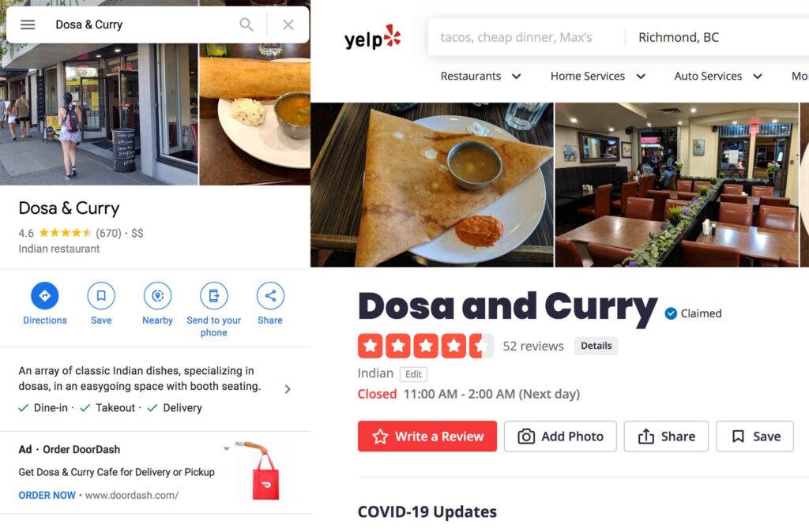Click the Add Photo button
The height and width of the screenshot is (532, 809).
[x=560, y=436]
